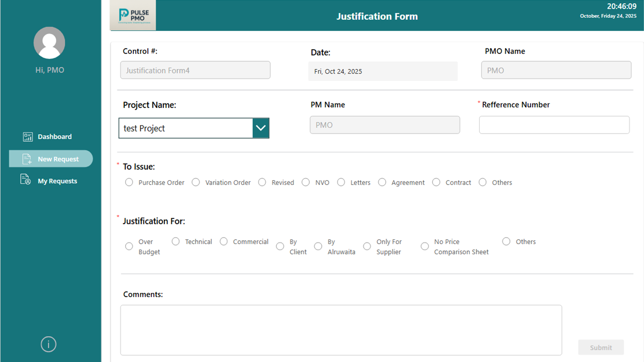Image resolution: width=644 pixels, height=362 pixels.
Task: Select the Over Budget justification
Action: pyautogui.click(x=129, y=246)
